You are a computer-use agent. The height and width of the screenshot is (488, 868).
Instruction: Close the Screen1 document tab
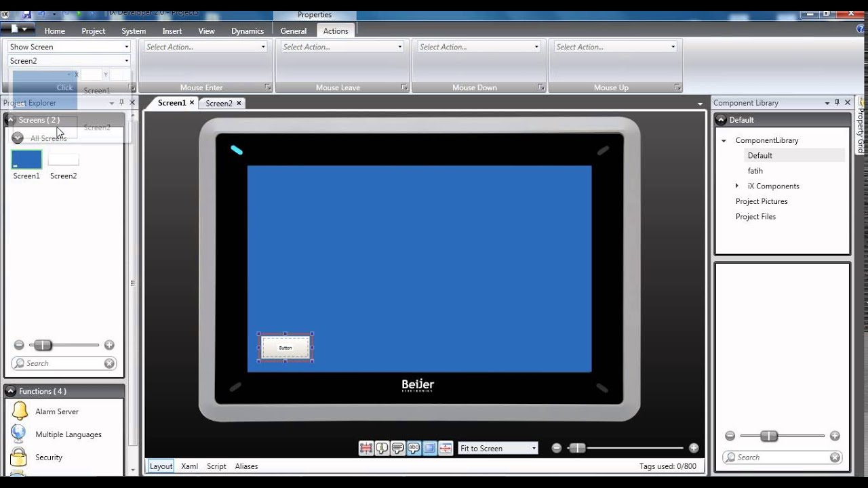(192, 103)
